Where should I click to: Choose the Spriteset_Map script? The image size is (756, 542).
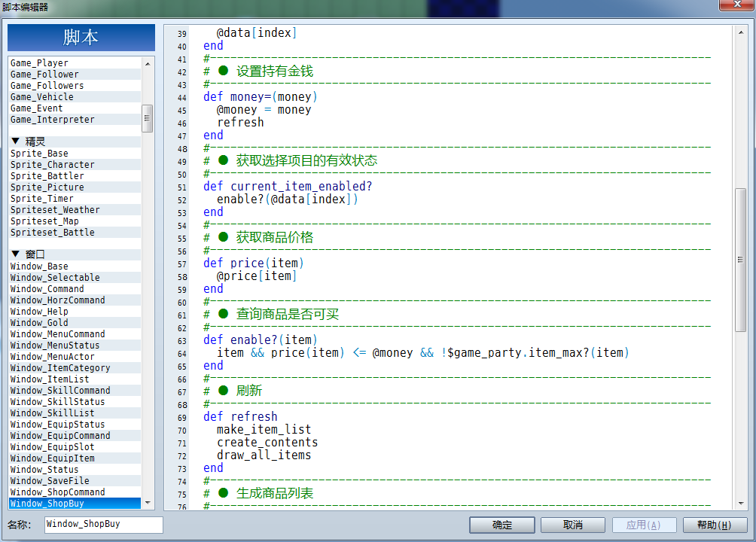(75, 221)
